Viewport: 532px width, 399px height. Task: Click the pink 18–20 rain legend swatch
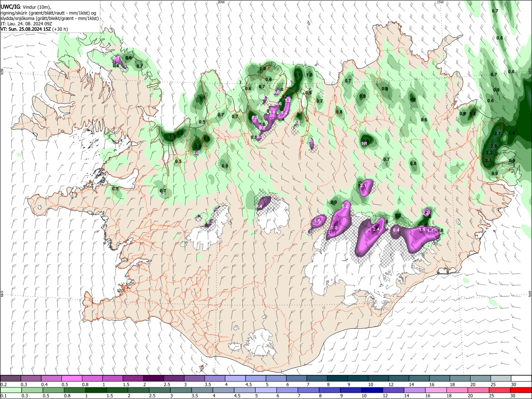tap(457, 390)
